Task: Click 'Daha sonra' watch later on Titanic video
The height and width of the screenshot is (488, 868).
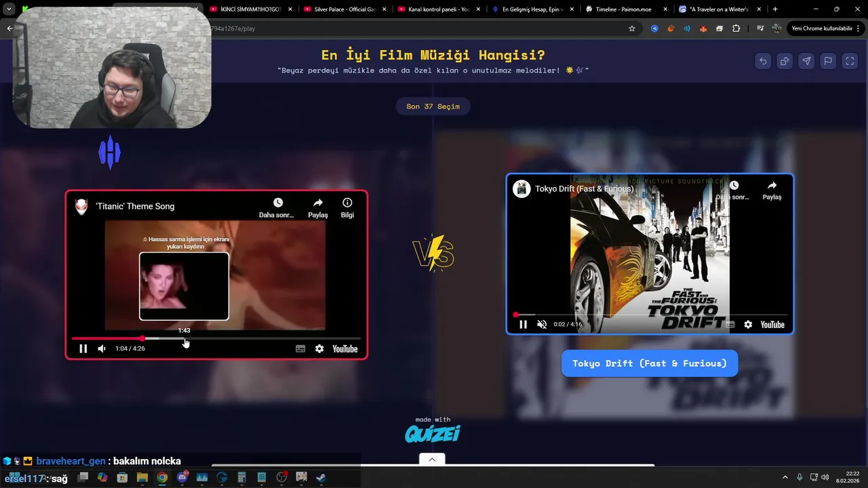Action: click(277, 208)
